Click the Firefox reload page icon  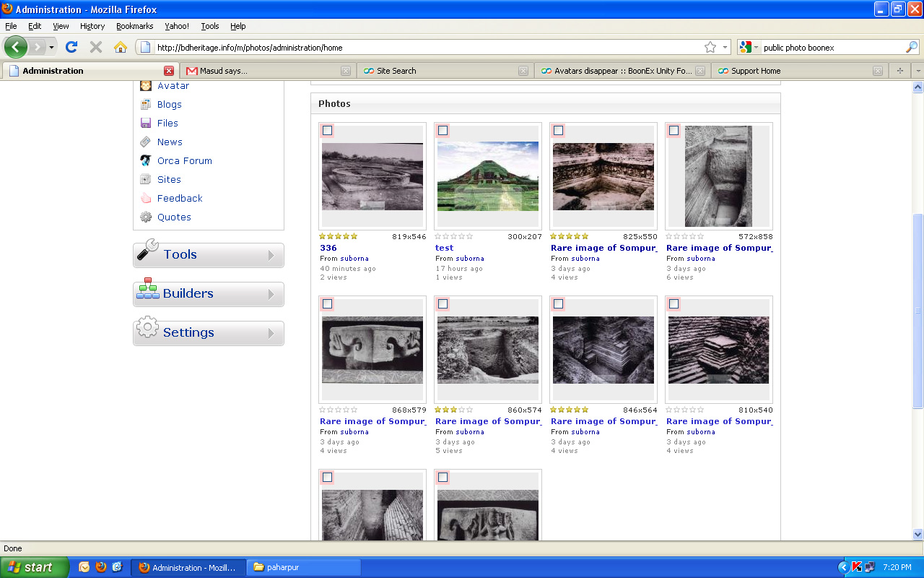(x=71, y=48)
